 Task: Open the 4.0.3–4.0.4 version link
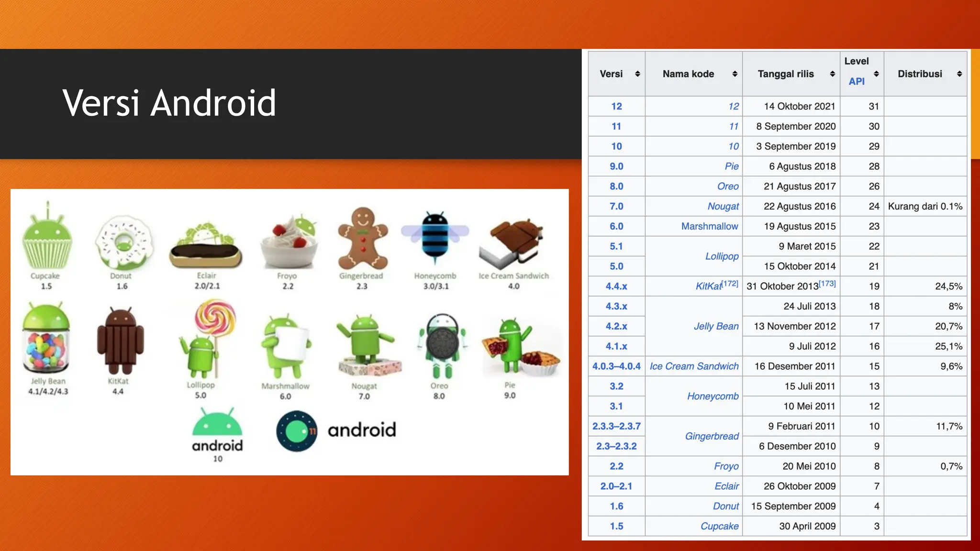[616, 366]
